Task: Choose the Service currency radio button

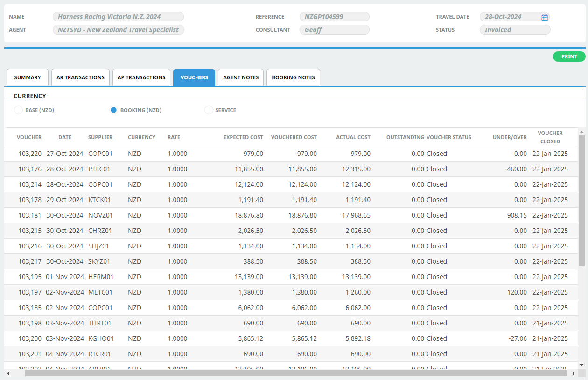Action: (x=209, y=110)
